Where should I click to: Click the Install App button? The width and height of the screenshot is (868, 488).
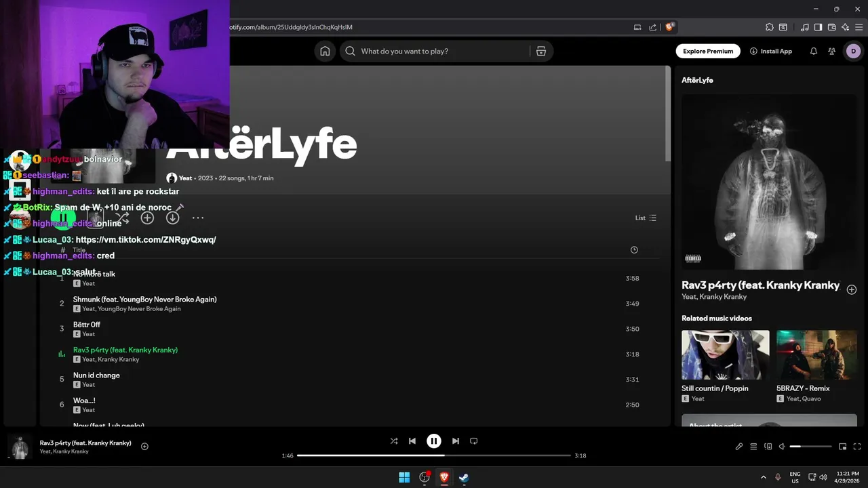(x=771, y=51)
